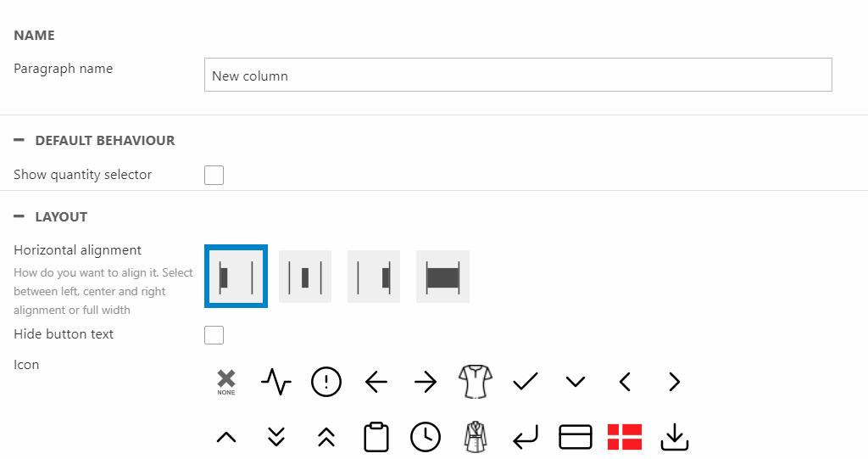Pick the clipboard icon
Image resolution: width=868 pixels, height=459 pixels.
(376, 437)
